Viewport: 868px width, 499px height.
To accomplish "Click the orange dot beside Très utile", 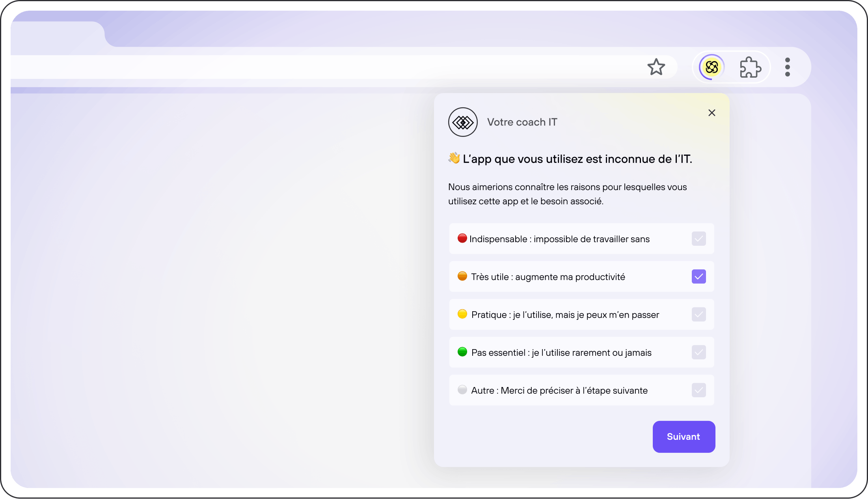I will (x=462, y=276).
